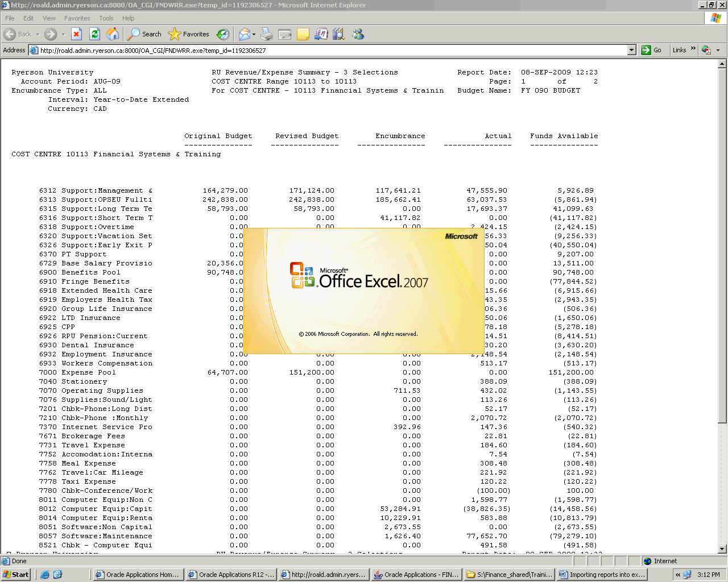Open the Mail toolbar icon
Image resolution: width=728 pixels, height=582 pixels.
coord(244,34)
